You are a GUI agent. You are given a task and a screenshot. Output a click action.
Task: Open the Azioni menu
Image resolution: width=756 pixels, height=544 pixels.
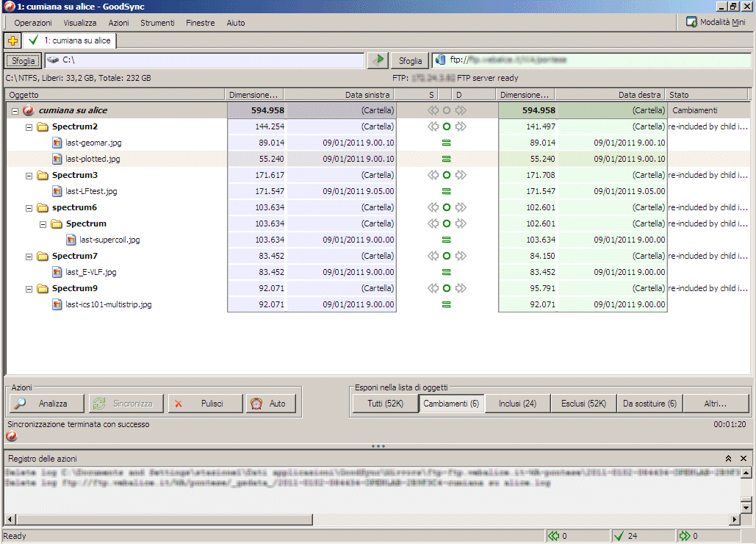[x=118, y=23]
